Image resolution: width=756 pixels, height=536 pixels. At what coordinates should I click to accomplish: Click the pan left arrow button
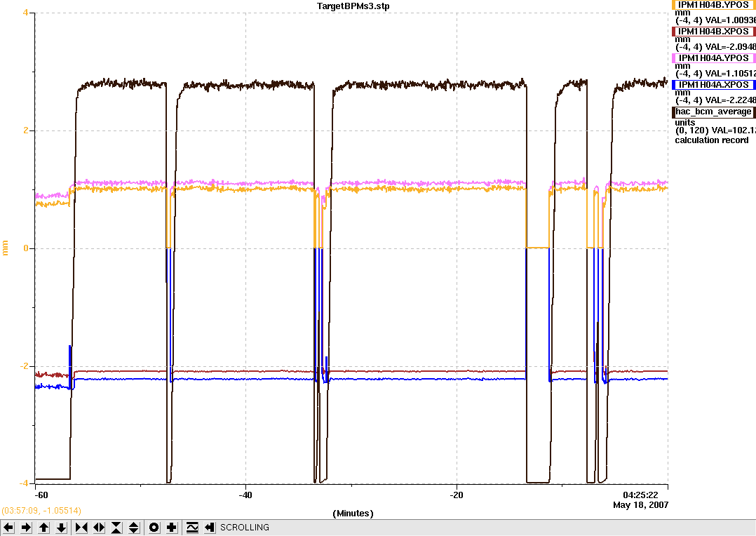pos(8,528)
